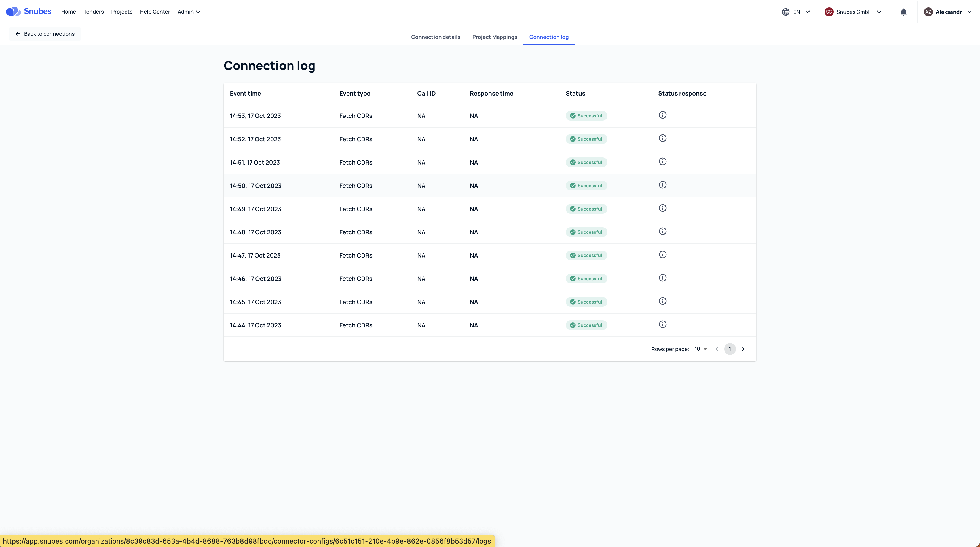Click the AZ user avatar

928,12
